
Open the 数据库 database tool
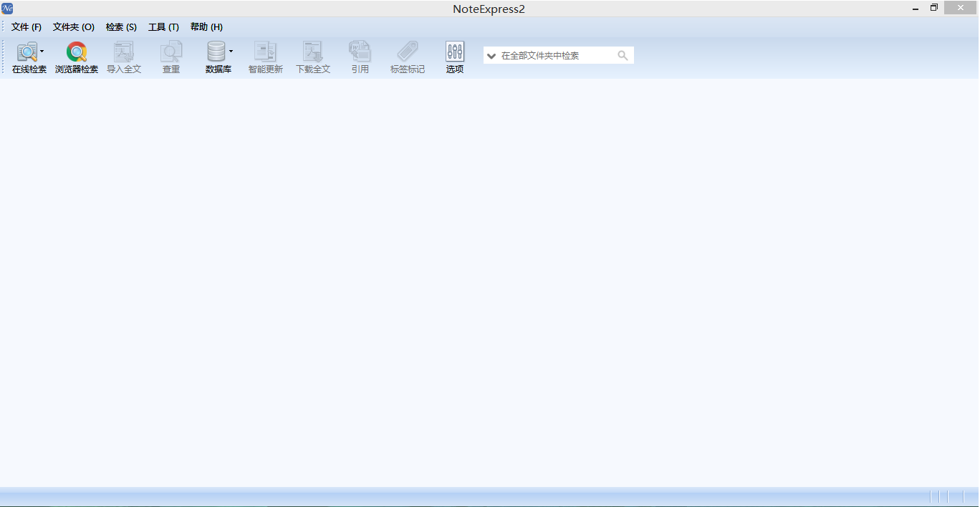pos(216,57)
